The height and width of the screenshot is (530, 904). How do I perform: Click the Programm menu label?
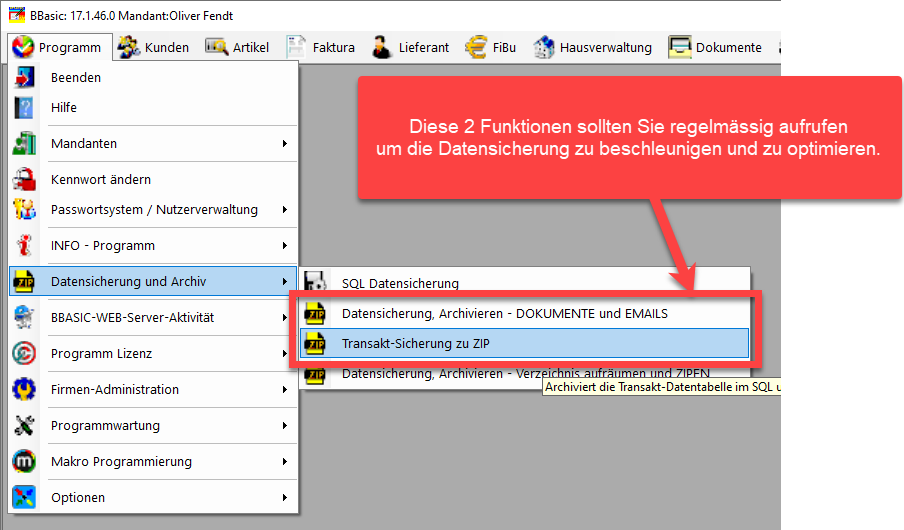(70, 48)
